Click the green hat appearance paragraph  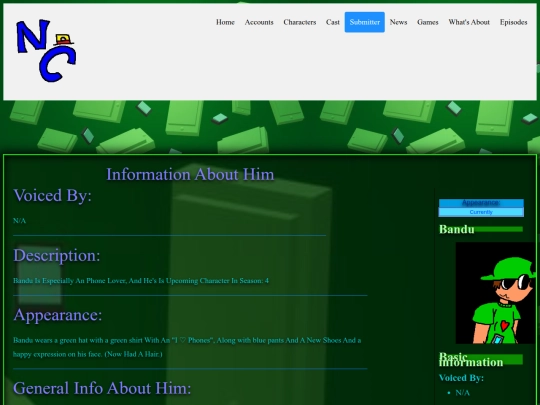pyautogui.click(x=187, y=347)
